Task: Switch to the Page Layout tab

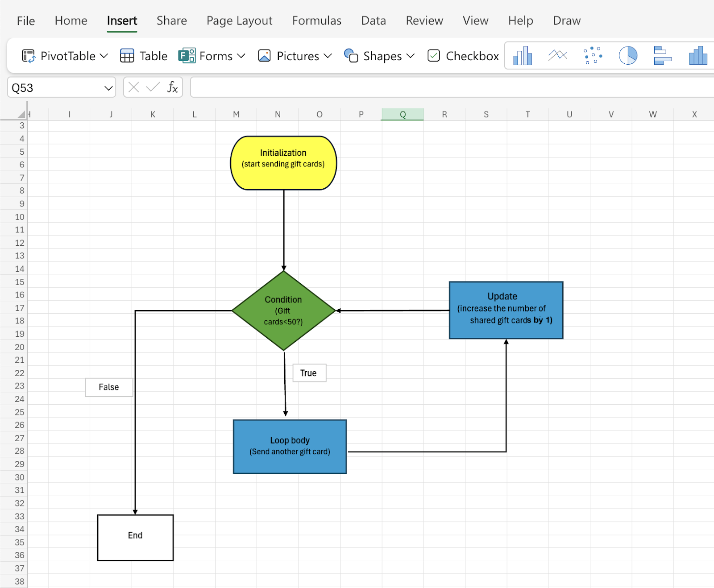Action: coord(239,21)
